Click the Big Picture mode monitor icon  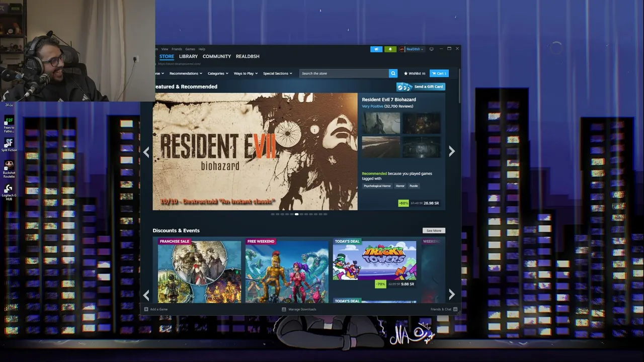click(431, 49)
